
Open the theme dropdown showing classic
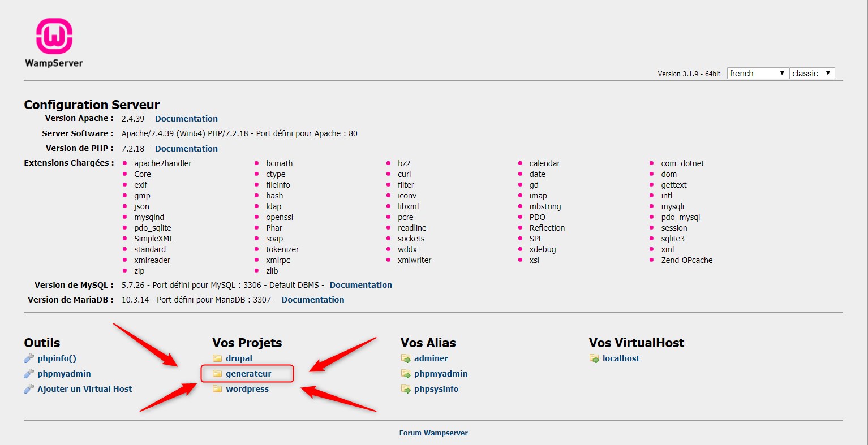[x=812, y=74]
